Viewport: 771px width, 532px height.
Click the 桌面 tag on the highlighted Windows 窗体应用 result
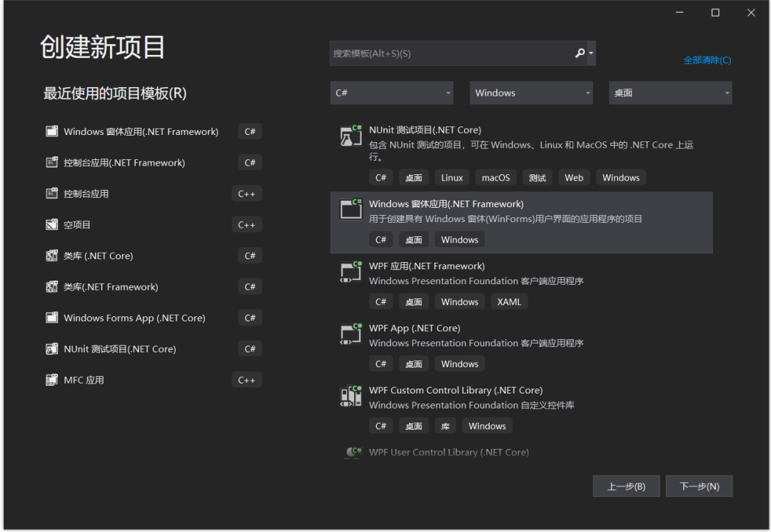413,240
